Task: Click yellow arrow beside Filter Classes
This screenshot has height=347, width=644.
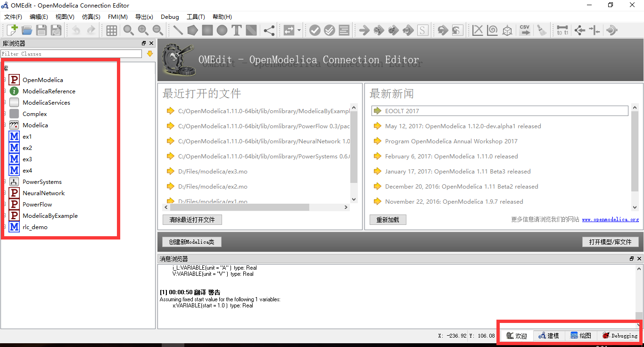Action: pyautogui.click(x=150, y=54)
